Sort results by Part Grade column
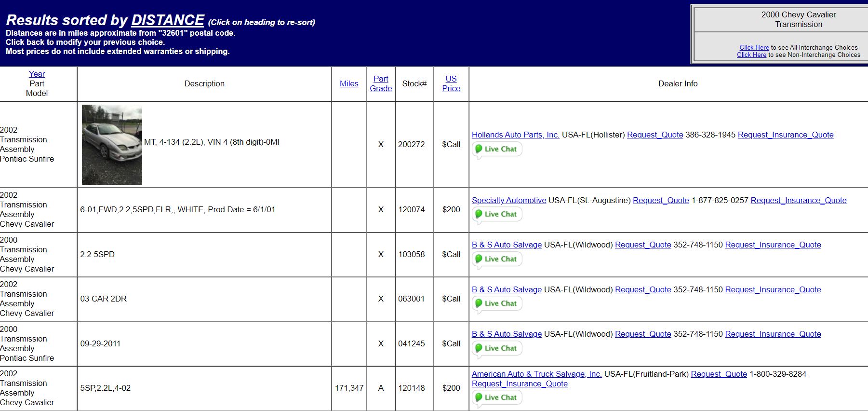The image size is (868, 411). point(381,83)
